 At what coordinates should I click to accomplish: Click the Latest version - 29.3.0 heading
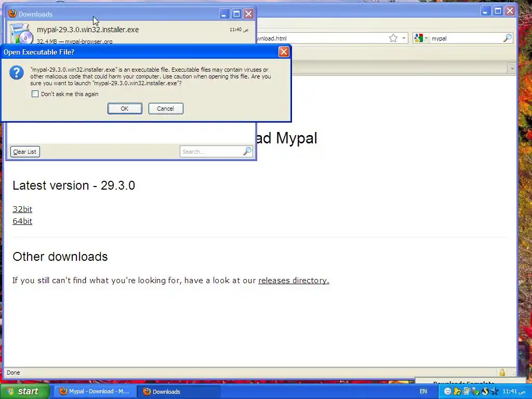click(x=74, y=185)
